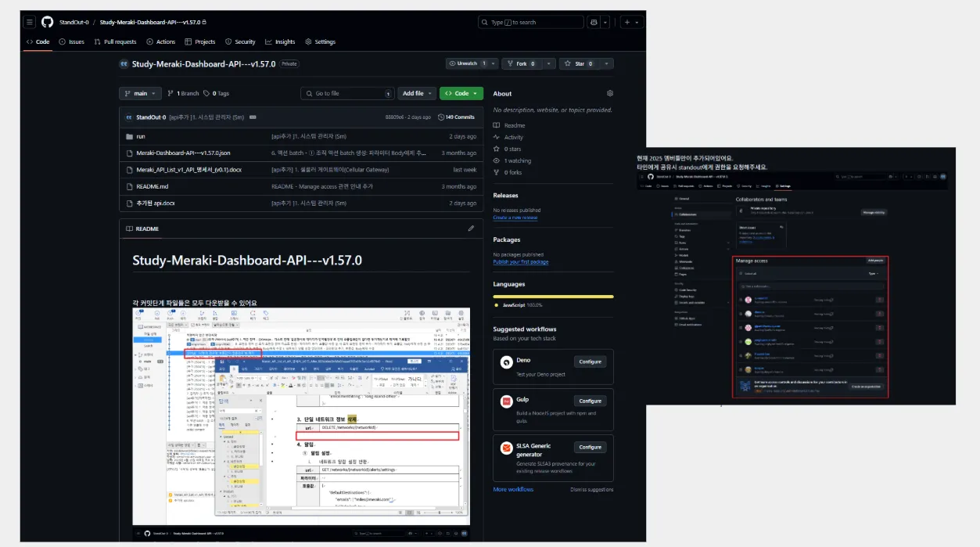The width and height of the screenshot is (980, 547).
Task: Open the Projects tab
Action: tap(199, 41)
